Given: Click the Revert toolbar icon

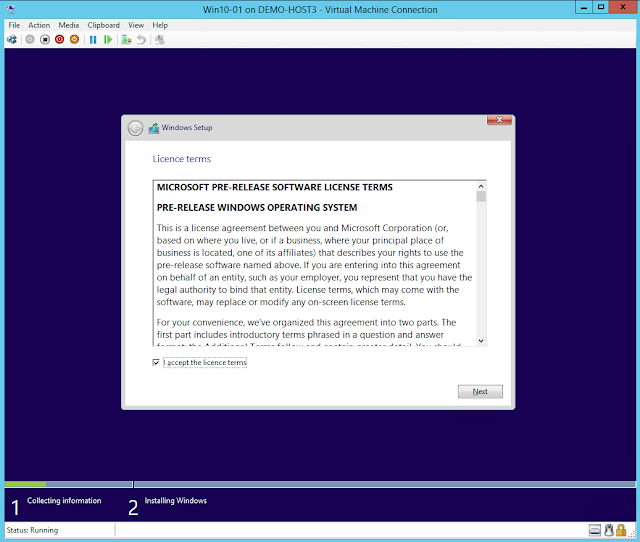Looking at the screenshot, I should pyautogui.click(x=141, y=40).
